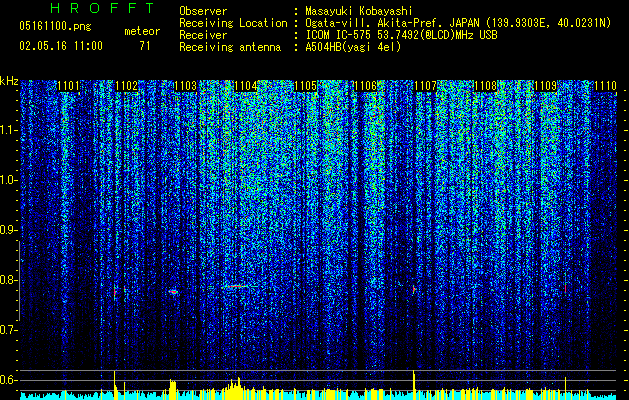
Task: Click the meteor count value 71
Action: pos(145,46)
